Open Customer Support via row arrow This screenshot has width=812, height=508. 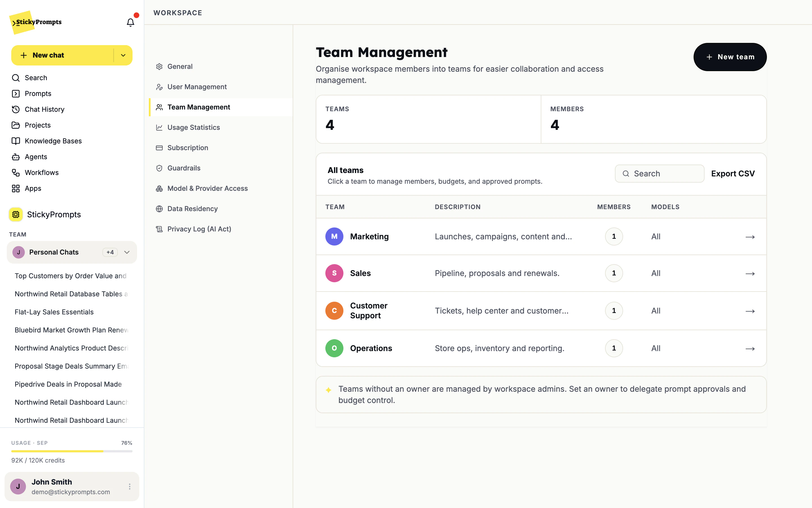coord(750,311)
